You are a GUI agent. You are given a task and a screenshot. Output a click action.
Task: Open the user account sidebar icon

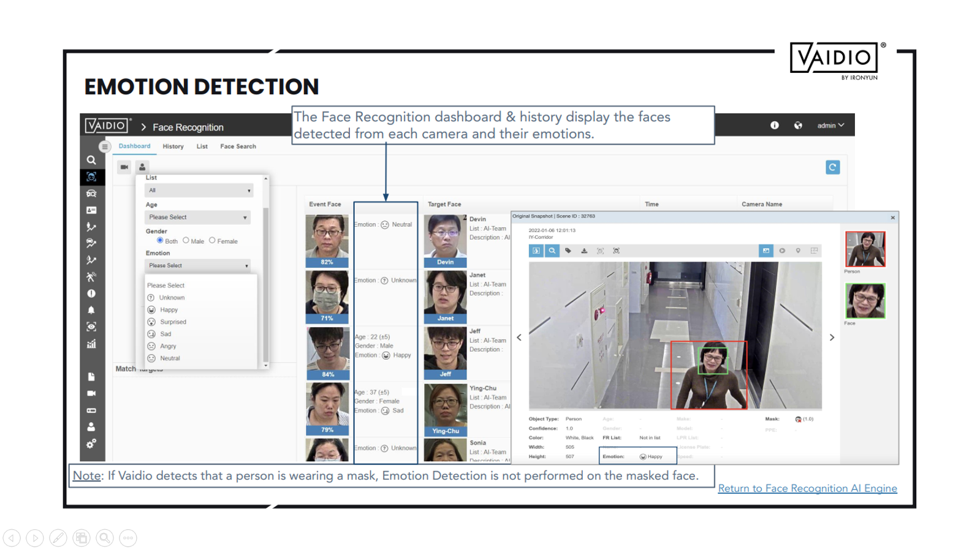tap(91, 426)
